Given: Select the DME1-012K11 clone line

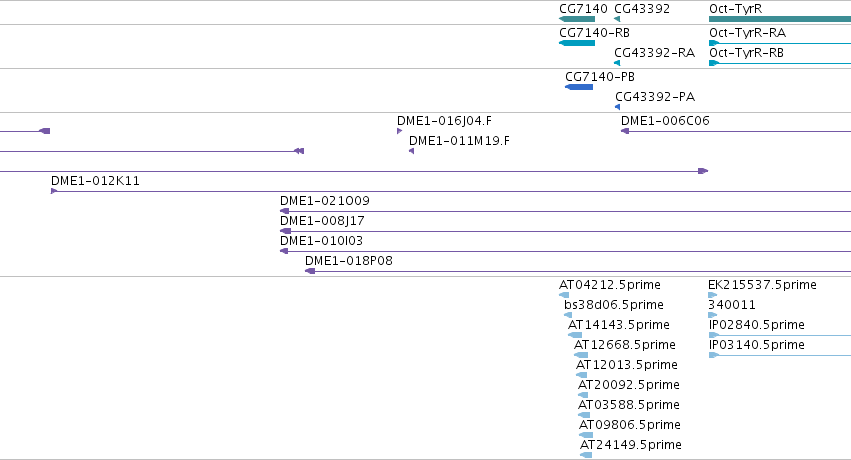Looking at the screenshot, I should [x=450, y=191].
